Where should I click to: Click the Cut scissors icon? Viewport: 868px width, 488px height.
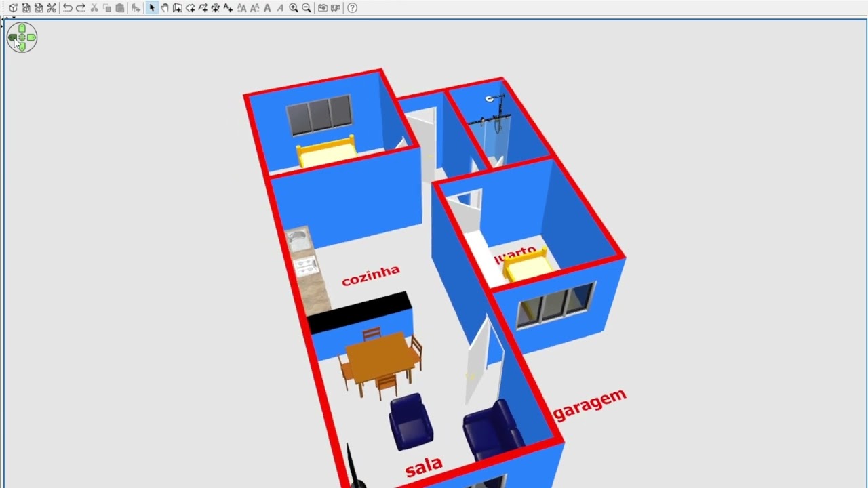pyautogui.click(x=94, y=8)
